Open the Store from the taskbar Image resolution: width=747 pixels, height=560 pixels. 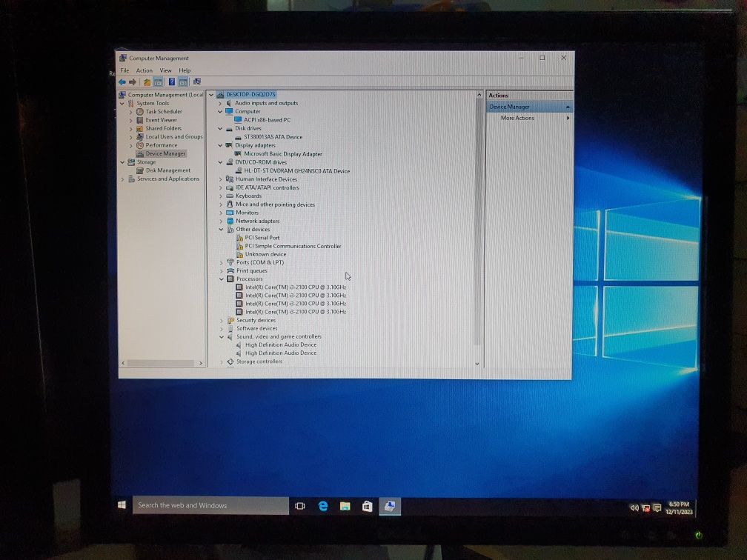(x=367, y=506)
